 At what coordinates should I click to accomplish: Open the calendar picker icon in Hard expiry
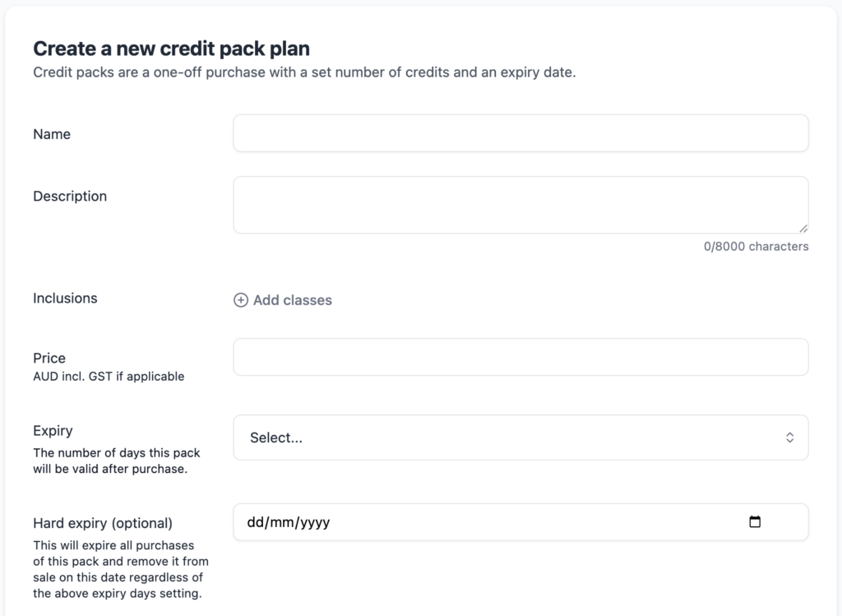pyautogui.click(x=755, y=521)
